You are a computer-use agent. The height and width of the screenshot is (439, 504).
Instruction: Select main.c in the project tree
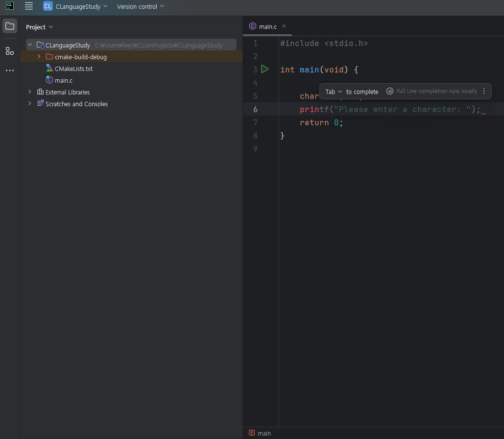pyautogui.click(x=64, y=80)
